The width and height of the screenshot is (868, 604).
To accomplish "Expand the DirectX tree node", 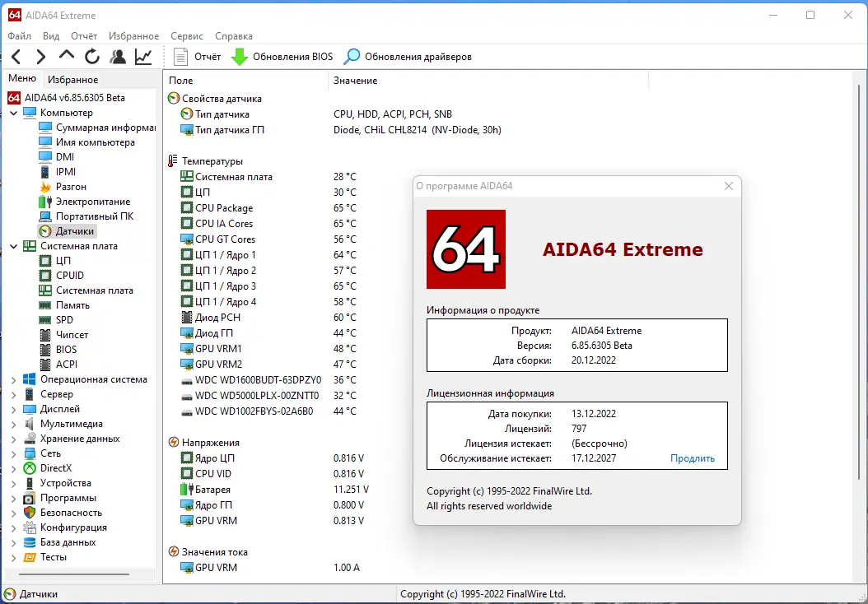I will pyautogui.click(x=14, y=468).
